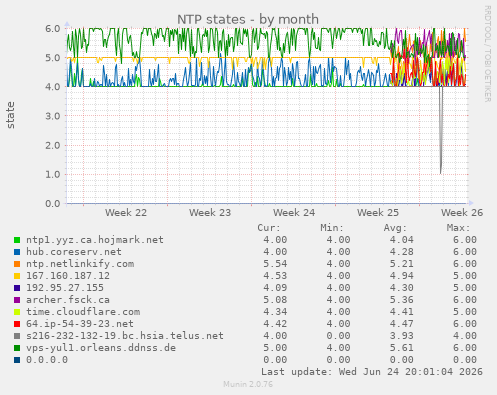Click the Week 23 axis label
The height and width of the screenshot is (395, 497).
[x=210, y=213]
